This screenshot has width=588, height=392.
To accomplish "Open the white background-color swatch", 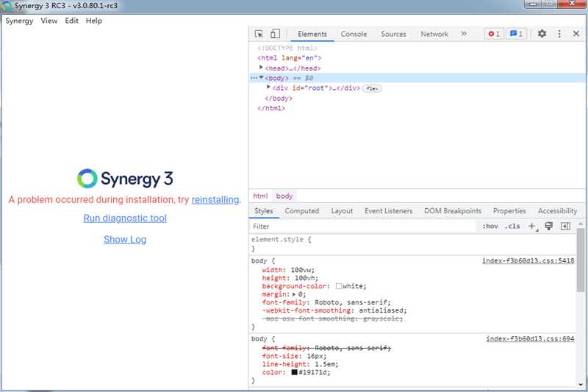I will [339, 286].
